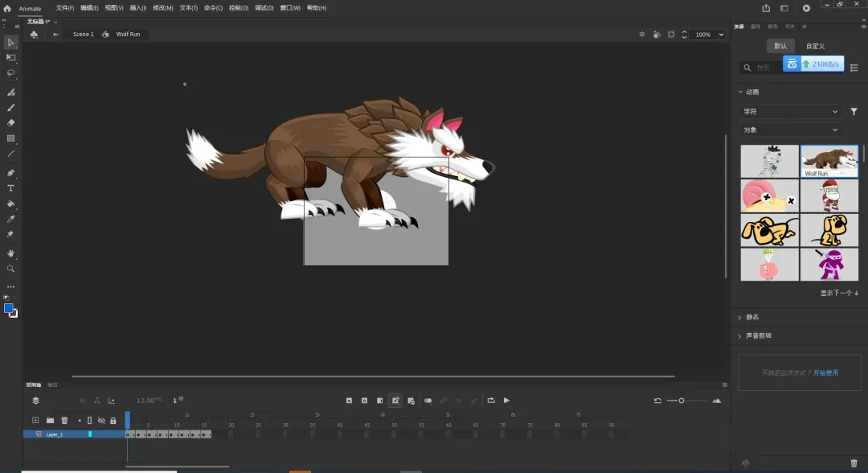This screenshot has width=868, height=473.
Task: Activate the Hand tool
Action: tap(11, 253)
